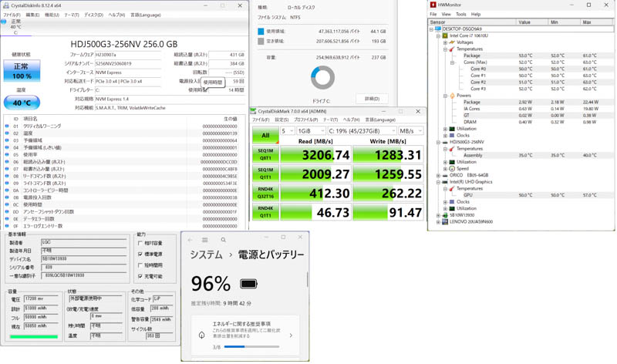
Task: Click the 正常 health status button
Action: click(22, 71)
